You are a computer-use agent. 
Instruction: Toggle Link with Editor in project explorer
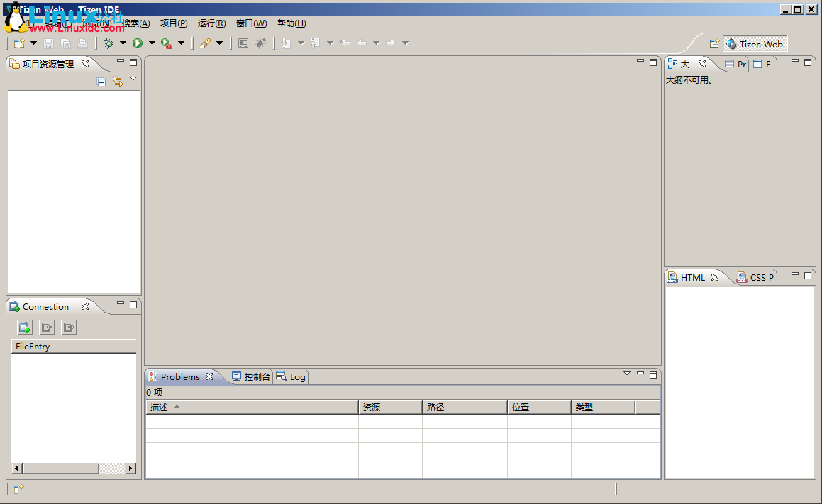click(118, 82)
